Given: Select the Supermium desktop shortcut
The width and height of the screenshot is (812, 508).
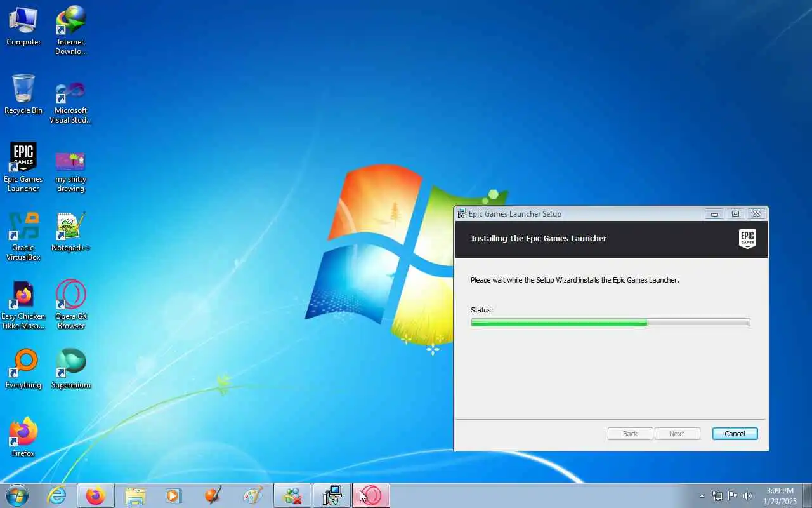Looking at the screenshot, I should pyautogui.click(x=70, y=369).
